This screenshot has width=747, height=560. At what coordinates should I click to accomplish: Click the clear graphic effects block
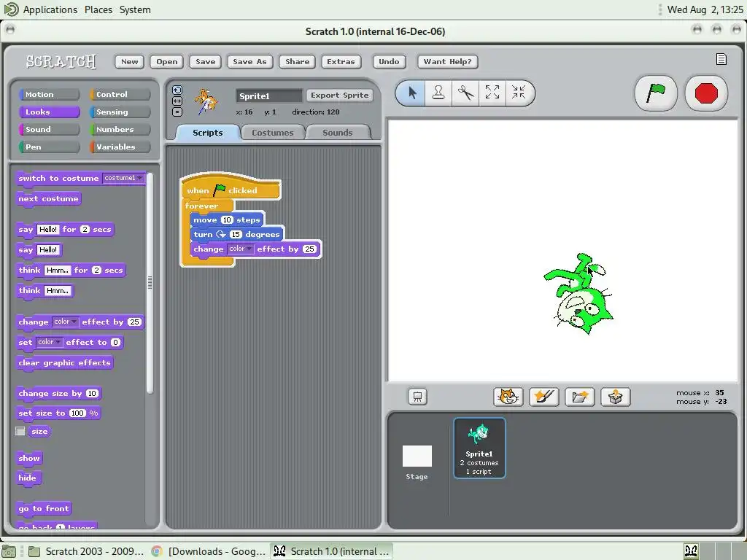coord(65,363)
